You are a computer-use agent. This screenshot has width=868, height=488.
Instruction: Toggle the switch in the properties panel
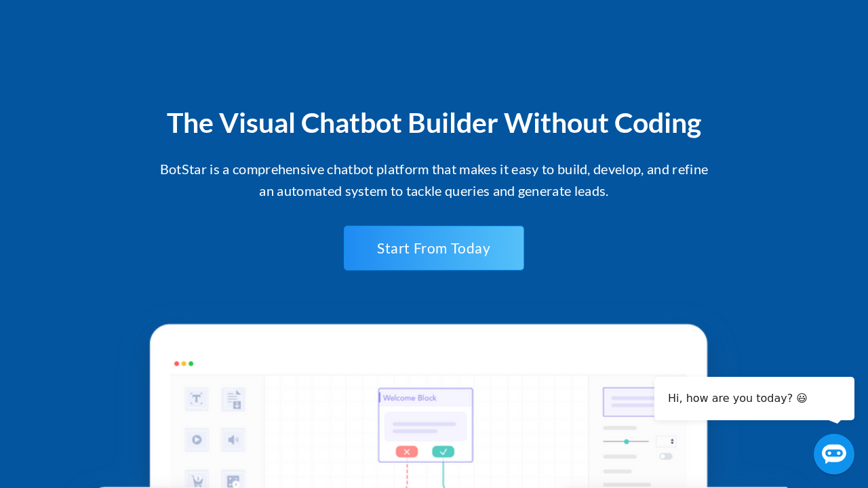tap(666, 456)
